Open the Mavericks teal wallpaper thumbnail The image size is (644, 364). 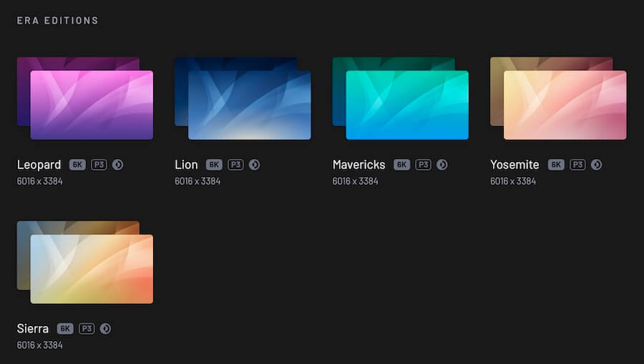tap(407, 105)
